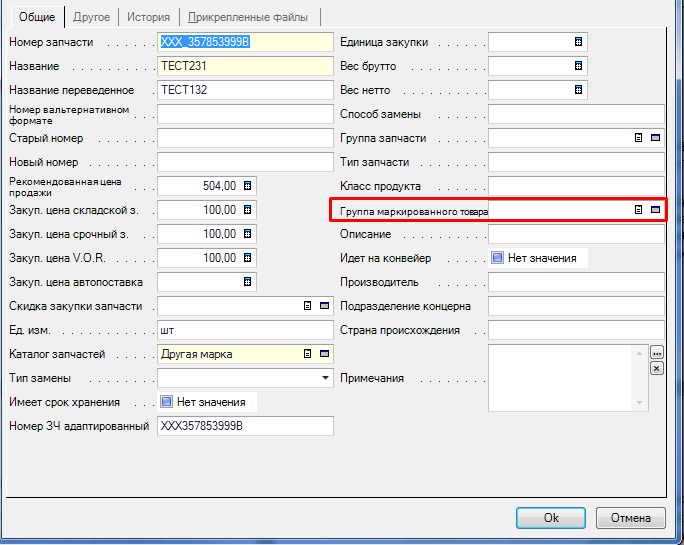Go to the Прикрепленные файлы tab

coord(250,17)
